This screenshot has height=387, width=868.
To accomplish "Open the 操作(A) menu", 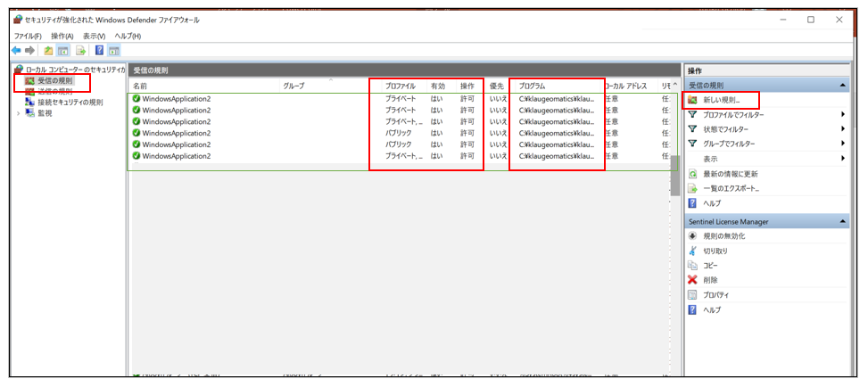I will [x=62, y=36].
